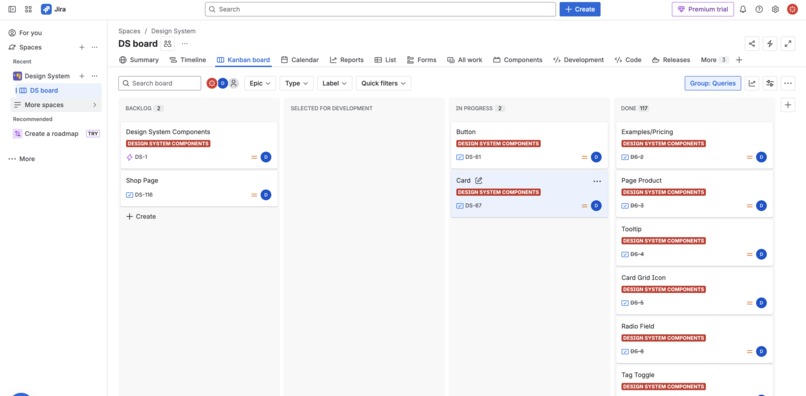This screenshot has height=396, width=806.
Task: Click the Search board field
Action: [159, 83]
